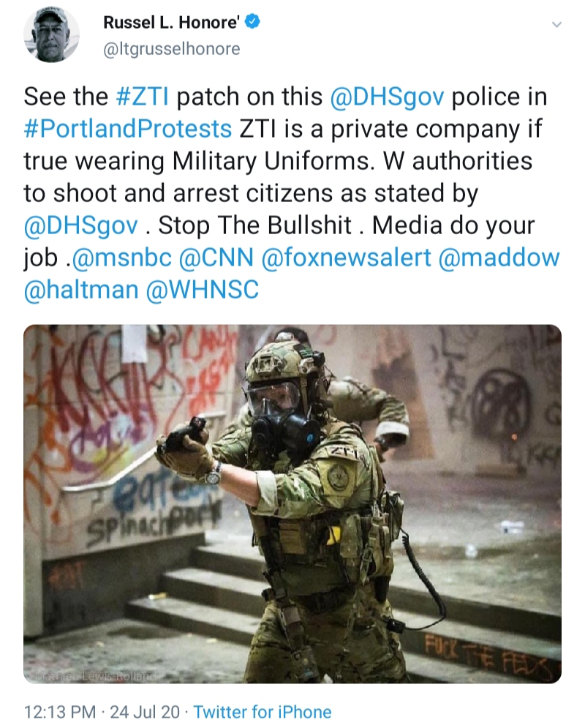Open the Russel L. Honore' display name

pos(171,22)
